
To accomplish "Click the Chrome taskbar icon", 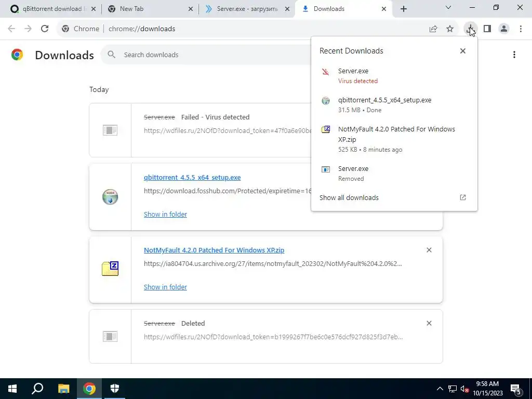I will point(89,389).
